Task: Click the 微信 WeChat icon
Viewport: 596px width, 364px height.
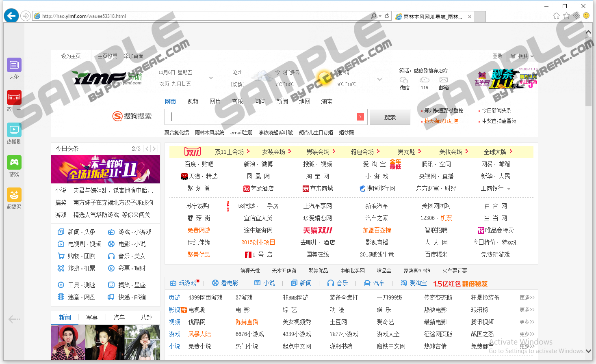Action: (x=404, y=80)
